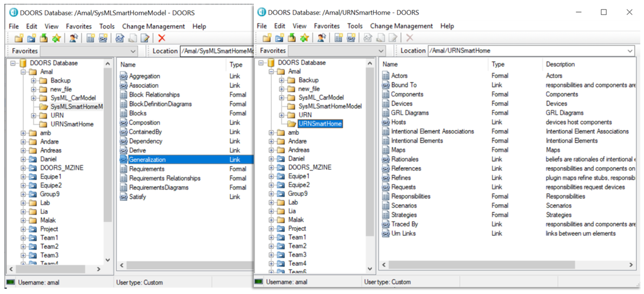Click New Folder icon in SysMLSmartHomeModel window toolbar
644x294 pixels.
(19, 38)
